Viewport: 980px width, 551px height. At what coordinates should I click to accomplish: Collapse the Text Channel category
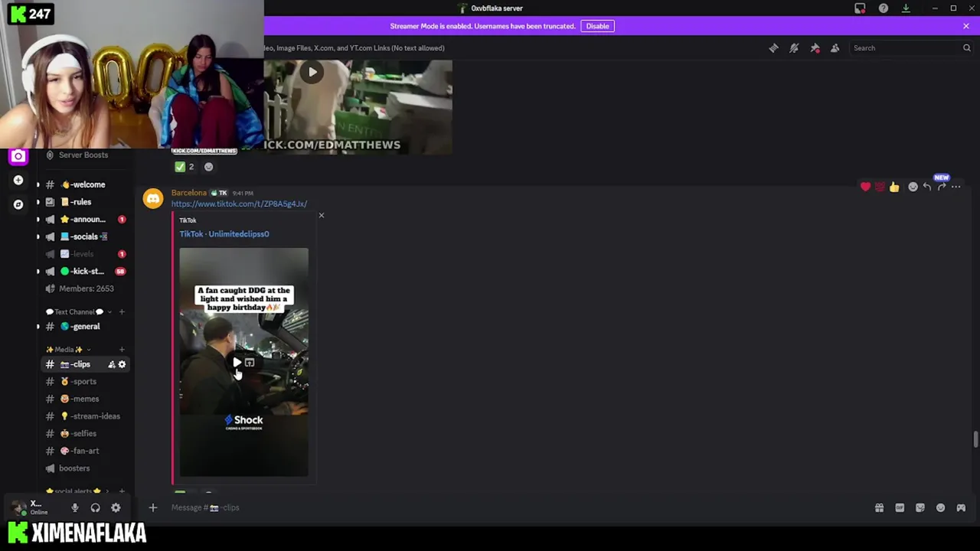75,312
